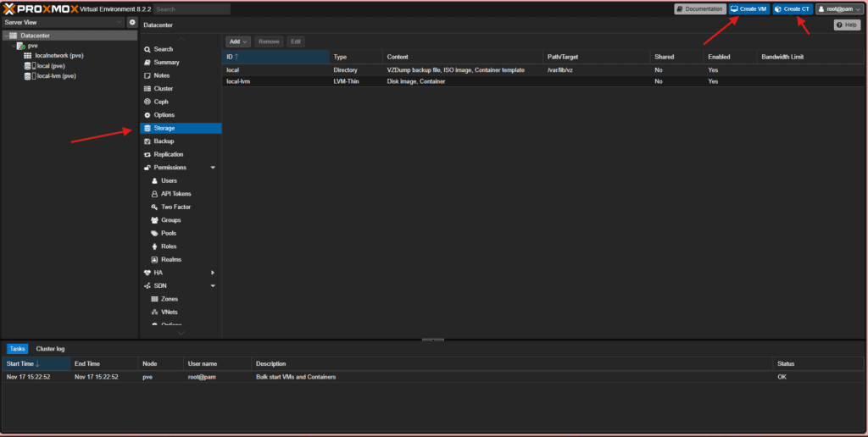Click the Ceph icon
This screenshot has width=868, height=437.
pyautogui.click(x=147, y=102)
